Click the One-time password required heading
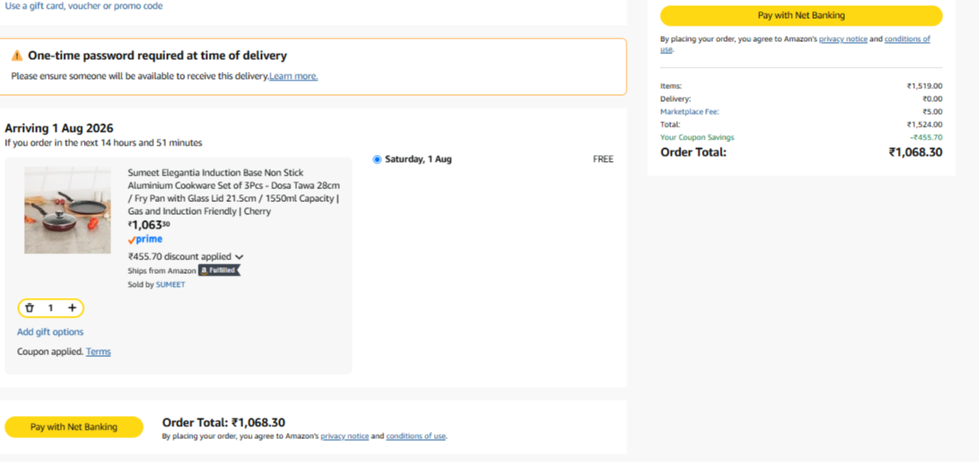Viewport: 980px width, 463px height. coord(157,56)
